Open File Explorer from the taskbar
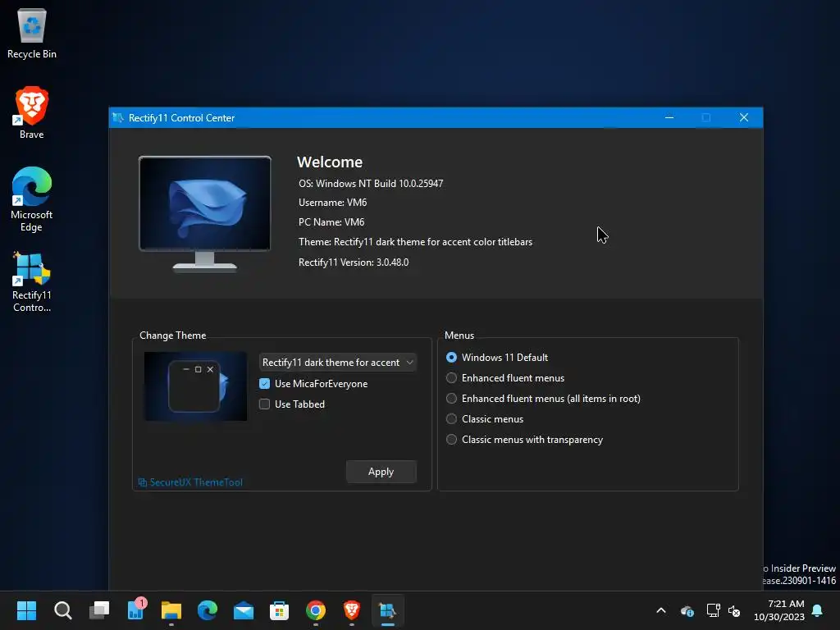 [x=171, y=610]
